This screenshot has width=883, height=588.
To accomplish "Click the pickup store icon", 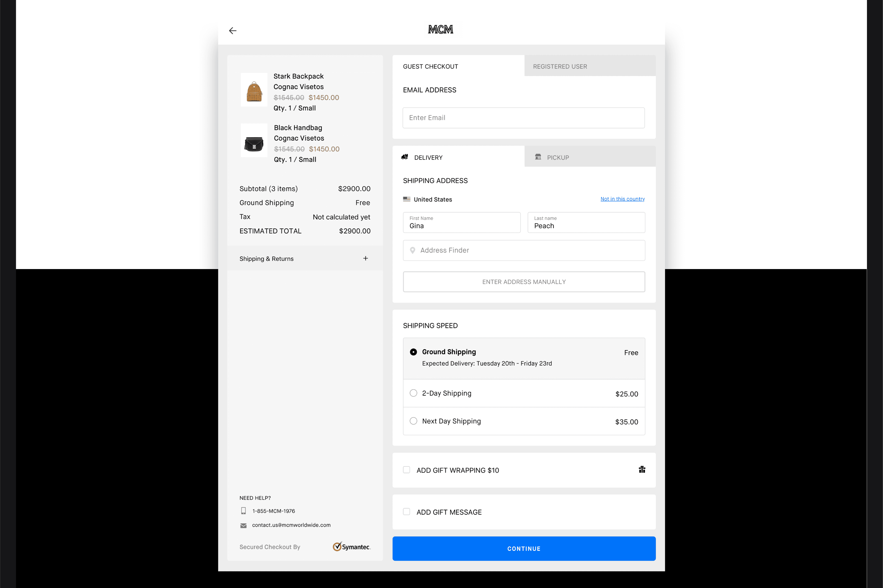I will (x=538, y=157).
